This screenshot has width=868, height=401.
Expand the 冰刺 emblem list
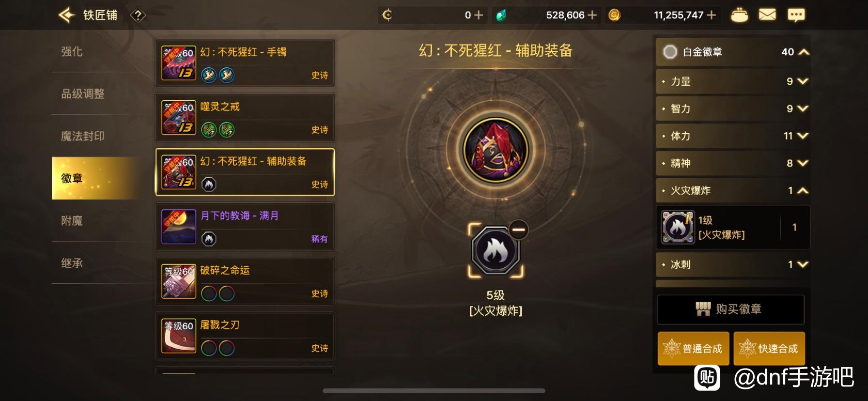point(733,264)
